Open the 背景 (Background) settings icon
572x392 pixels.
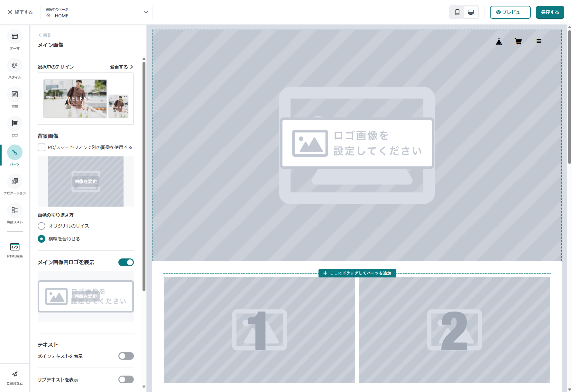pyautogui.click(x=15, y=95)
